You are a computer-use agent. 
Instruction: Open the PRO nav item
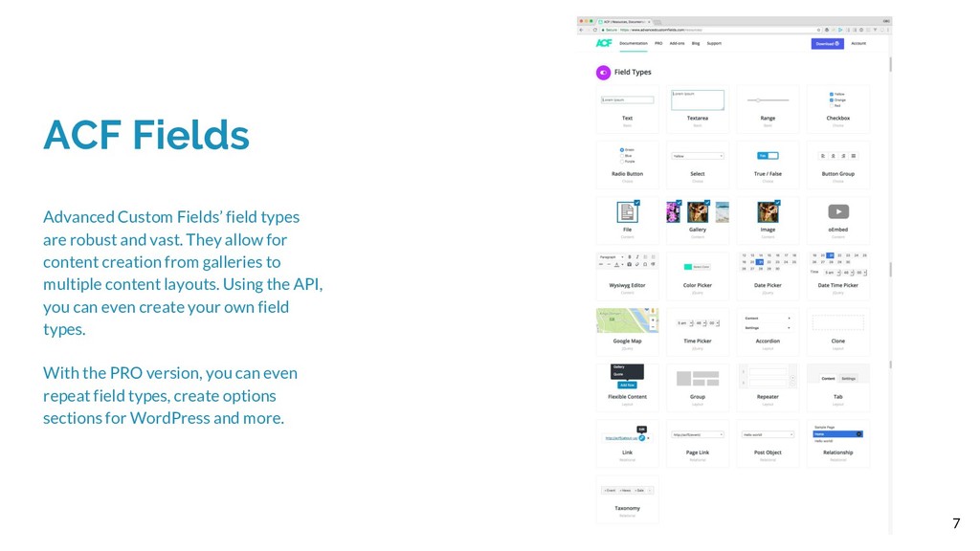(658, 44)
